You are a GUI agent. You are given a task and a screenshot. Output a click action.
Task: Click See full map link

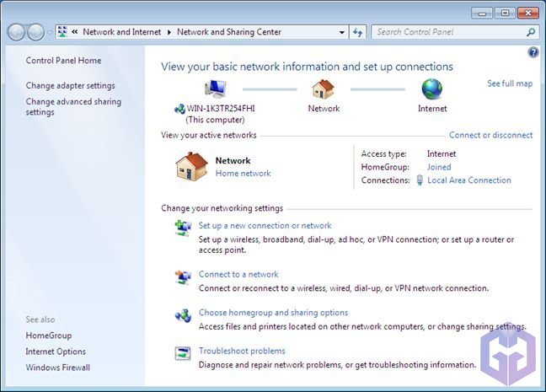click(x=510, y=83)
